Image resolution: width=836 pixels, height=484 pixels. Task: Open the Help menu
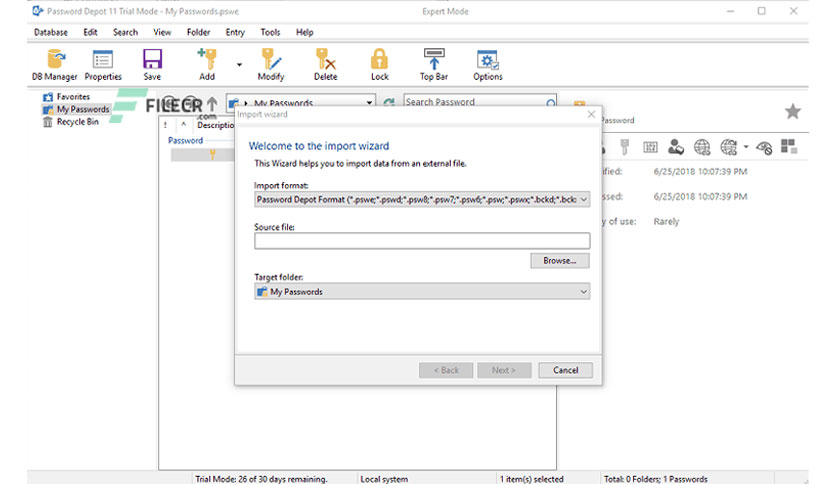point(304,32)
